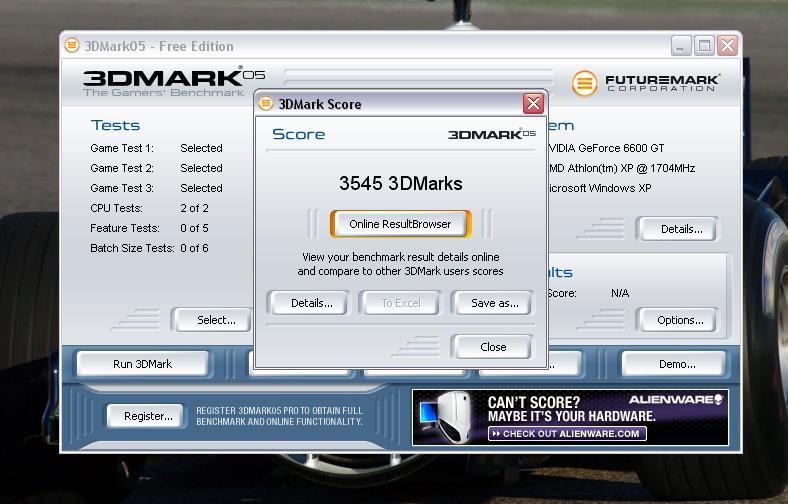Screen dimensions: 788x504
Task: Close the 3DMark05 main window
Action: [727, 46]
